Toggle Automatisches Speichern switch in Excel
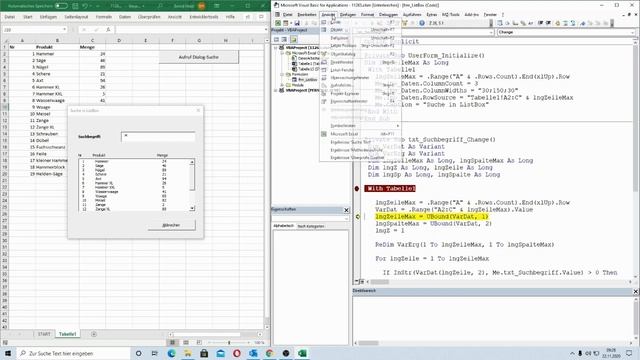This screenshot has width=640, height=360. pyautogui.click(x=61, y=6)
